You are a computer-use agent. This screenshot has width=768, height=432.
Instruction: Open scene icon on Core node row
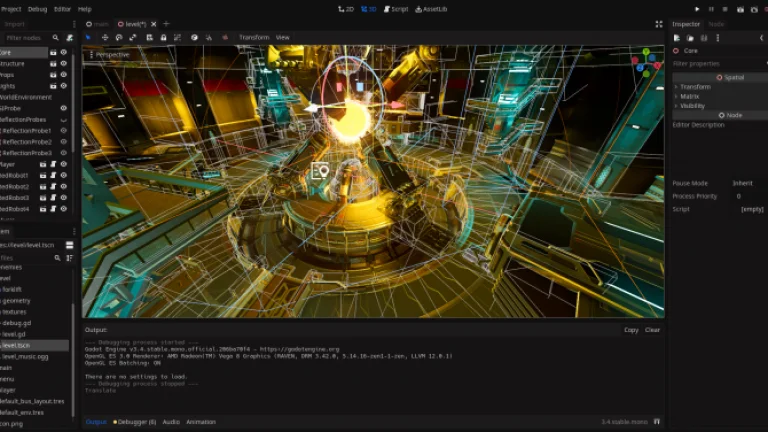pos(53,52)
